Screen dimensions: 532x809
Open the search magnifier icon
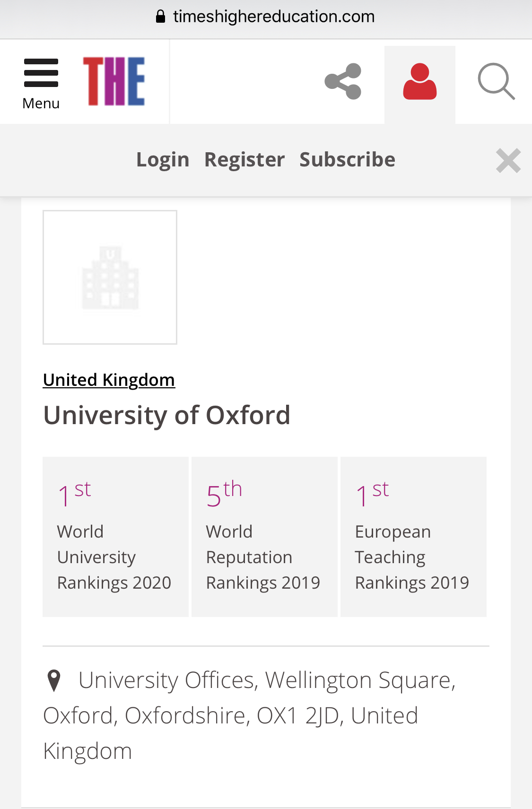tap(496, 81)
